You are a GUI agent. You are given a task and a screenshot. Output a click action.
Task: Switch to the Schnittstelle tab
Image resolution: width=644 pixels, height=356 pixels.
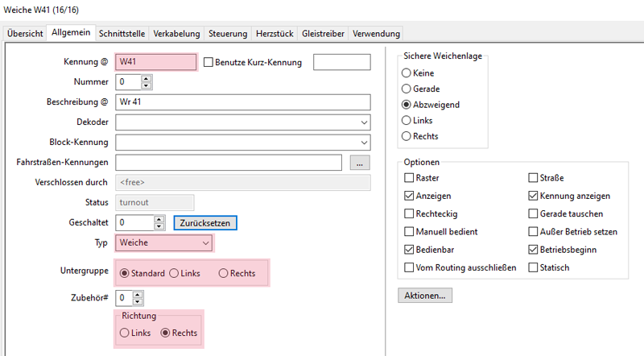122,34
